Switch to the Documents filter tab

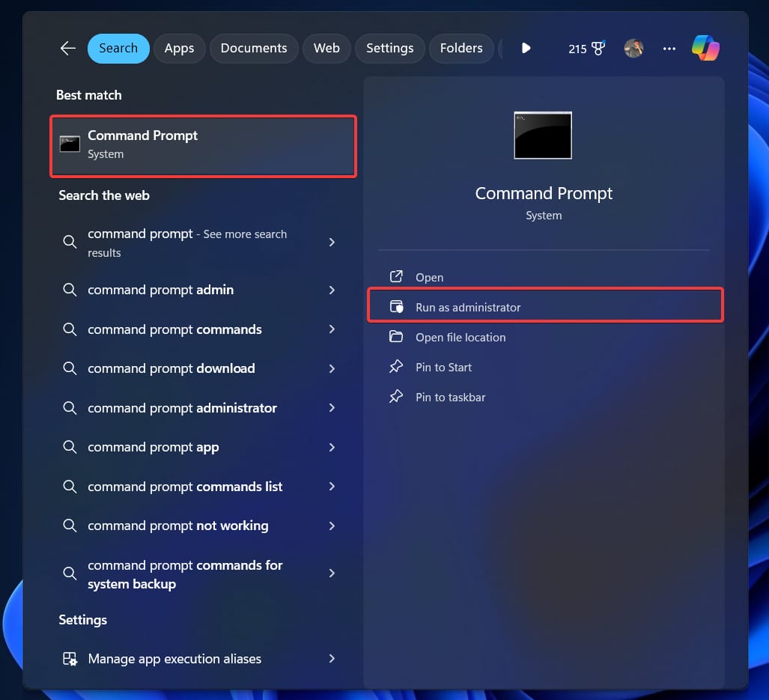coord(254,48)
